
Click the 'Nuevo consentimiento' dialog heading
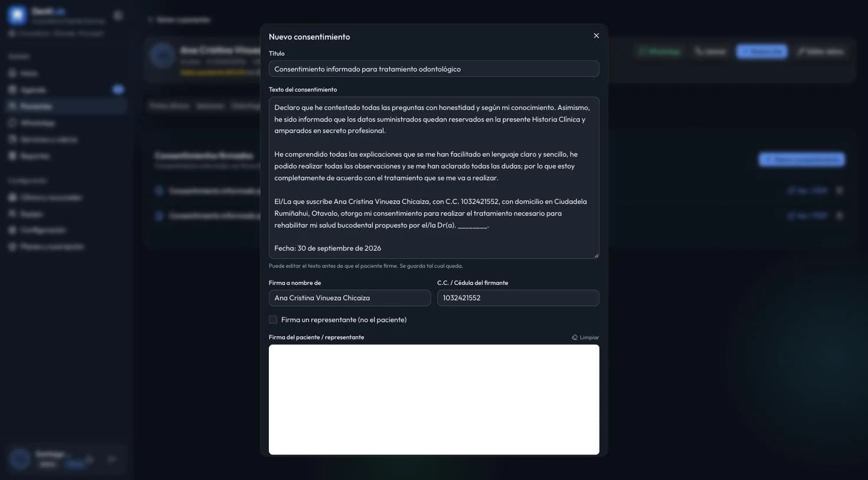click(309, 37)
